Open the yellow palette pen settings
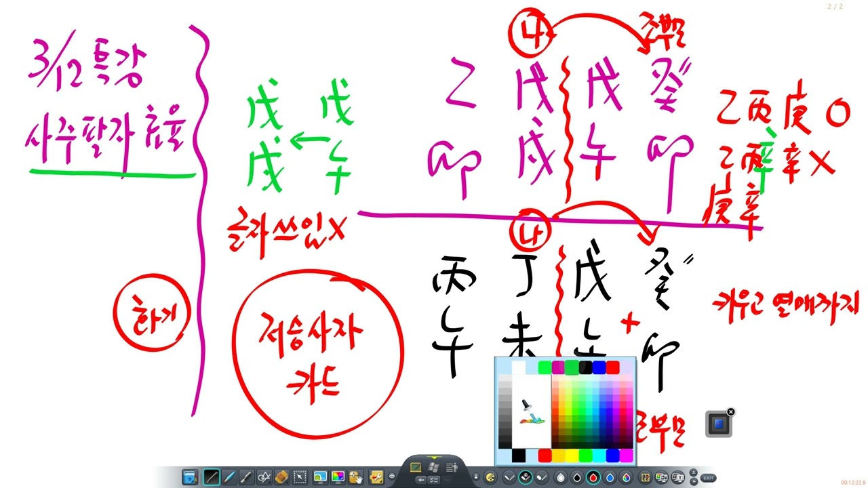868x488 pixels. (x=490, y=477)
